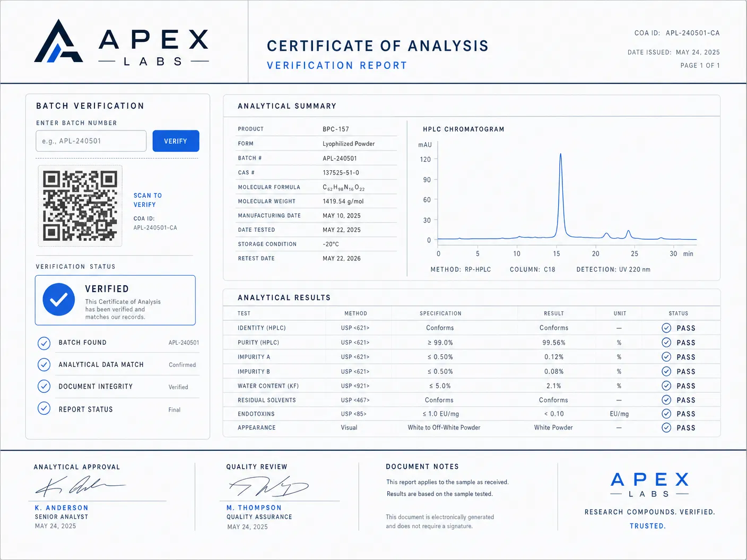Click the molecular weight '1419.54 g/mol'

343,202
